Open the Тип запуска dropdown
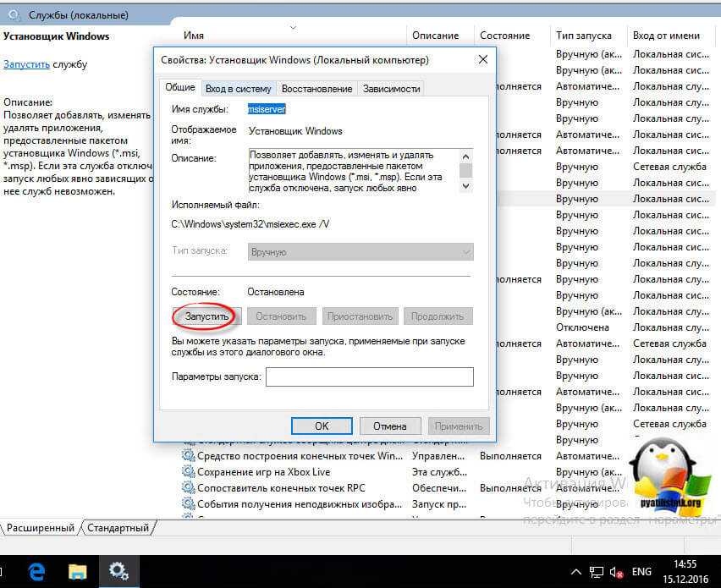 pyautogui.click(x=360, y=252)
